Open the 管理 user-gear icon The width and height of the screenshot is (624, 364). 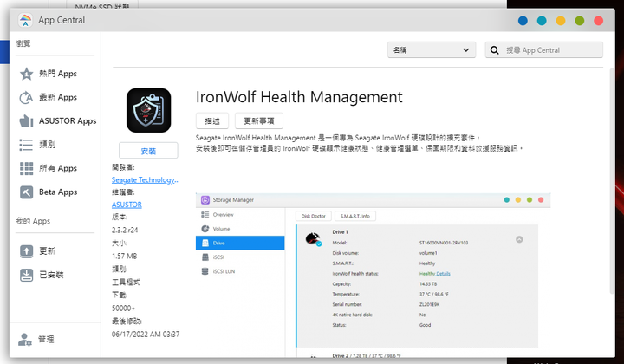[24, 340]
